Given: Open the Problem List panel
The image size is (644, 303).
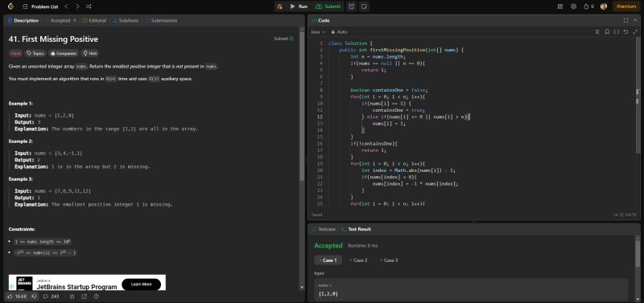Looking at the screenshot, I should (39, 6).
